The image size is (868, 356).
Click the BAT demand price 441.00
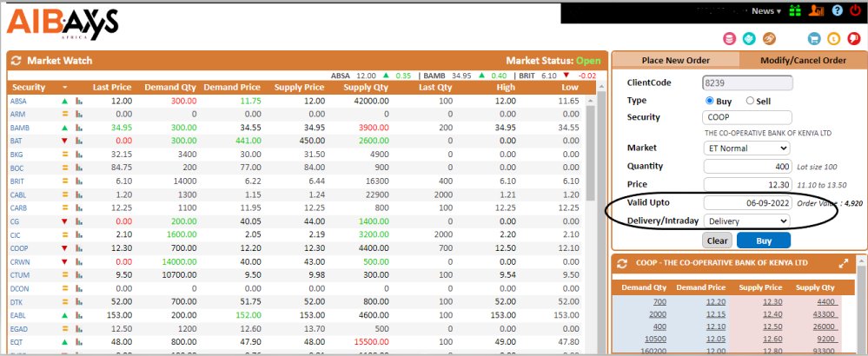tap(248, 141)
